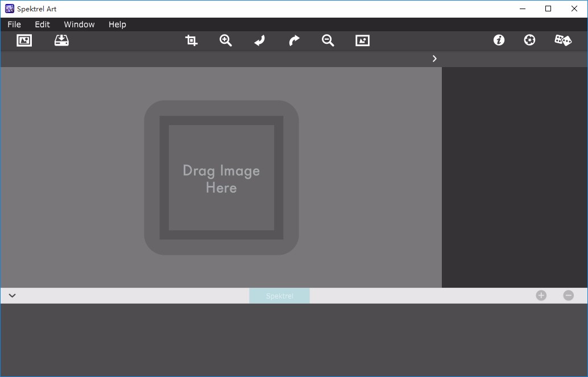
Task: Click the undo arrow icon
Action: point(259,40)
